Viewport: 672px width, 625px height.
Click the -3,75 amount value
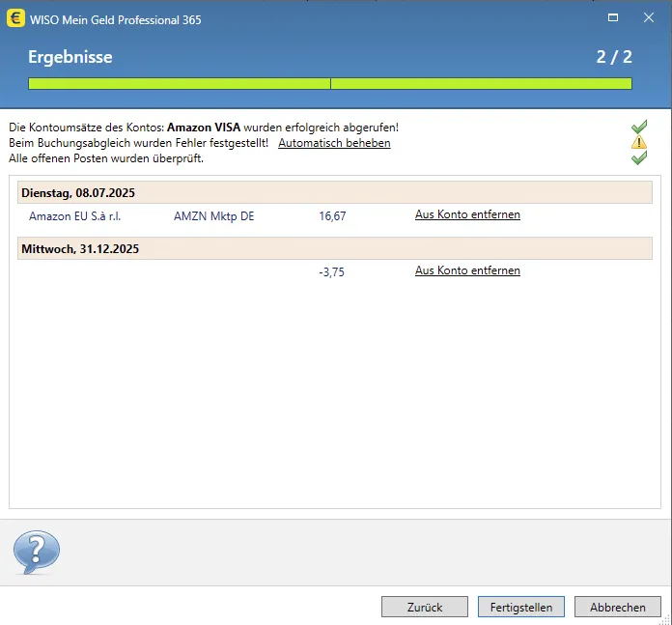click(331, 272)
